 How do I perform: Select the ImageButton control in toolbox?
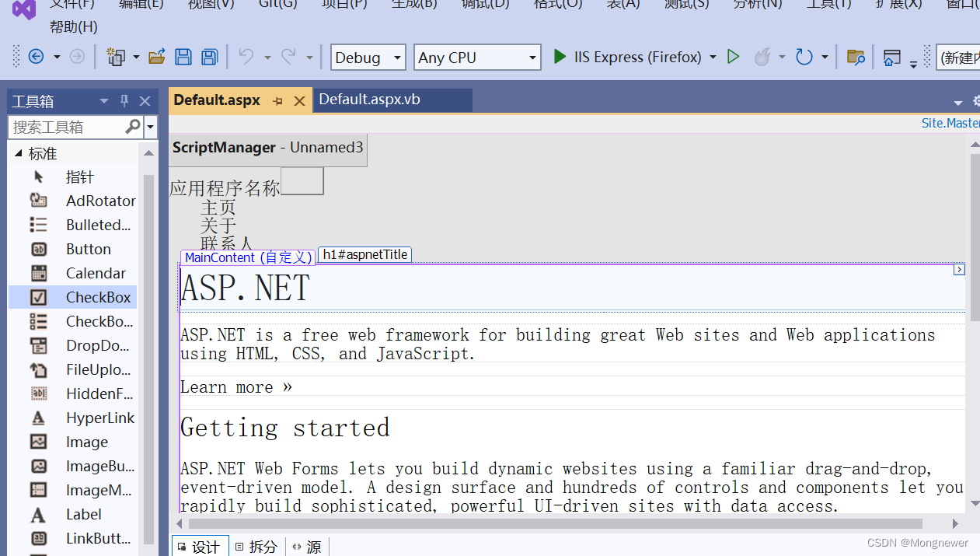(73, 466)
